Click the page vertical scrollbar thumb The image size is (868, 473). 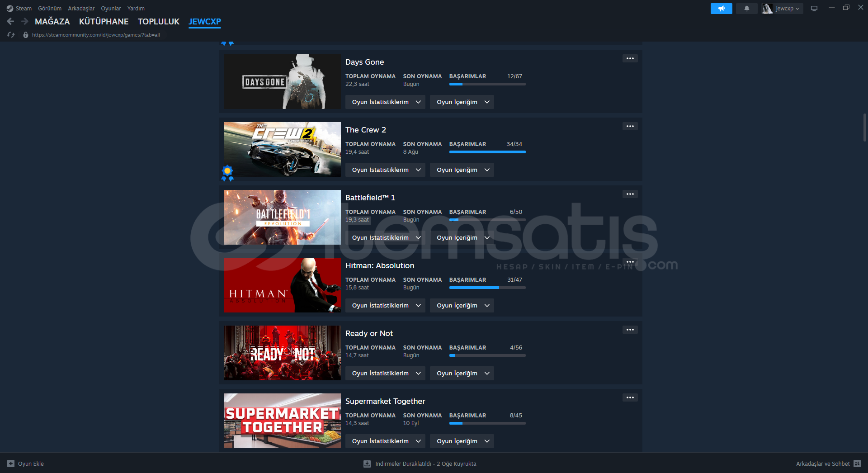(x=864, y=128)
